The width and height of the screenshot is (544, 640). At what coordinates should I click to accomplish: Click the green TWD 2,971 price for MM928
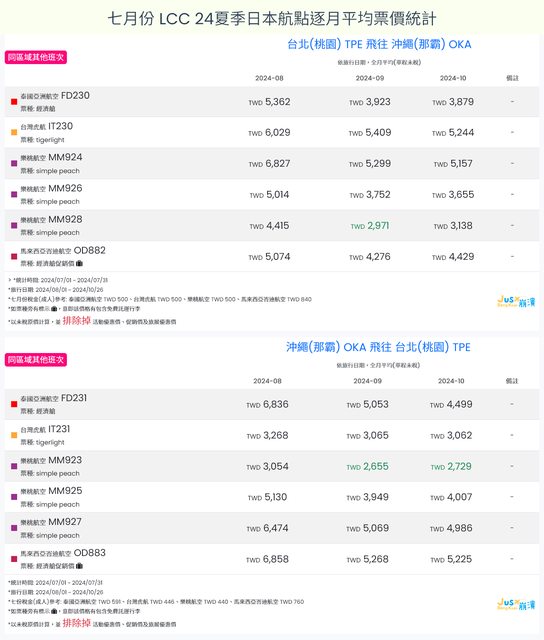pyautogui.click(x=370, y=226)
